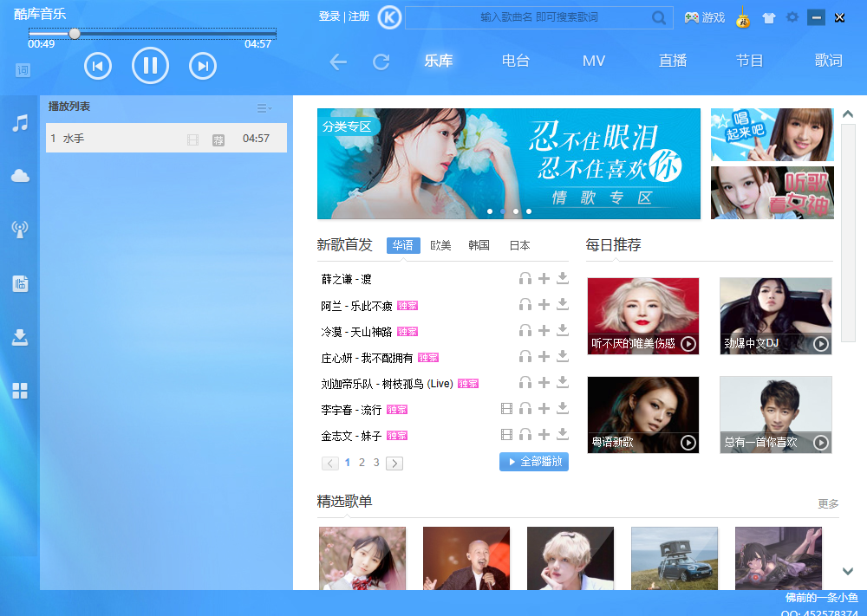Image resolution: width=867 pixels, height=616 pixels.
Task: Download 金志文 - 妹子 song
Action: pyautogui.click(x=563, y=434)
